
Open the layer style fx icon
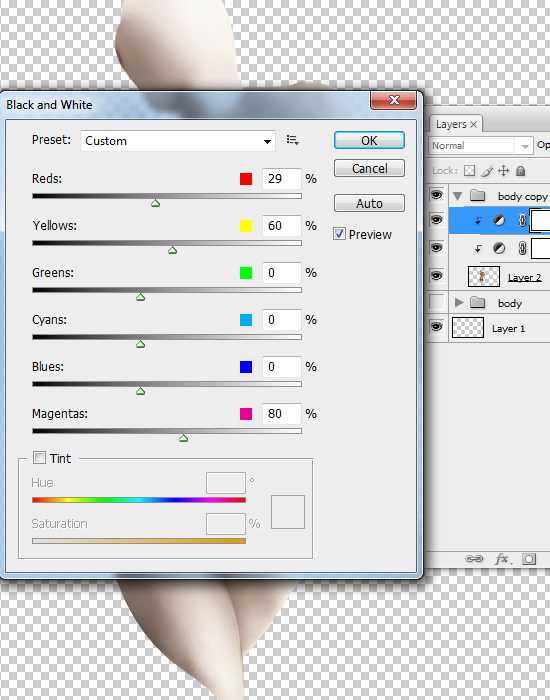(x=502, y=558)
